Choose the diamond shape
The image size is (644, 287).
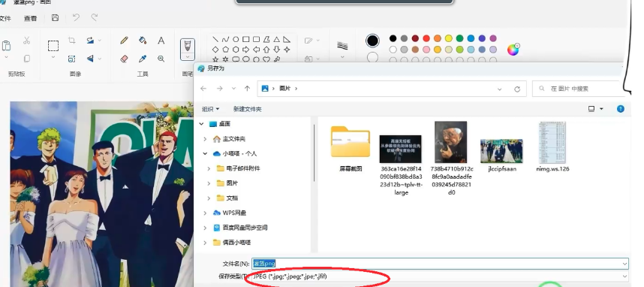pos(215,50)
